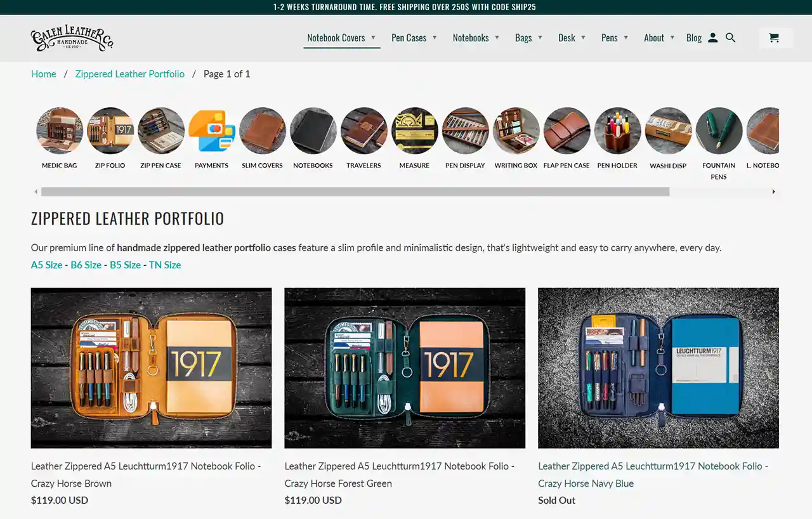Open the Pen Cases menu item
Image resolution: width=812 pixels, height=519 pixels.
click(409, 38)
